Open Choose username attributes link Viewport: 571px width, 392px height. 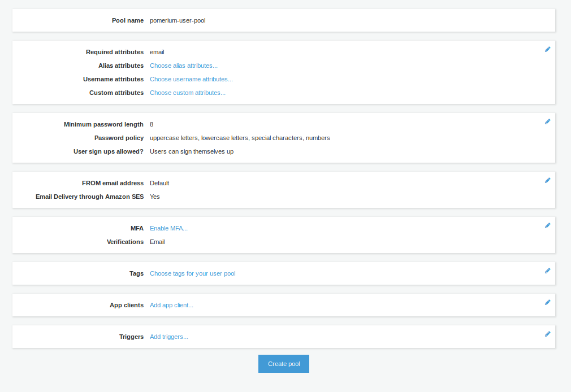coord(191,79)
